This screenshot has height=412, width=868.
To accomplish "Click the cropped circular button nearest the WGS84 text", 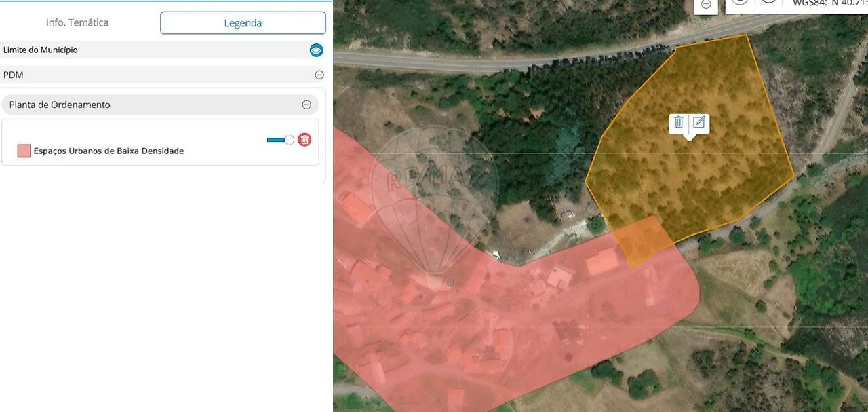I will pyautogui.click(x=768, y=2).
